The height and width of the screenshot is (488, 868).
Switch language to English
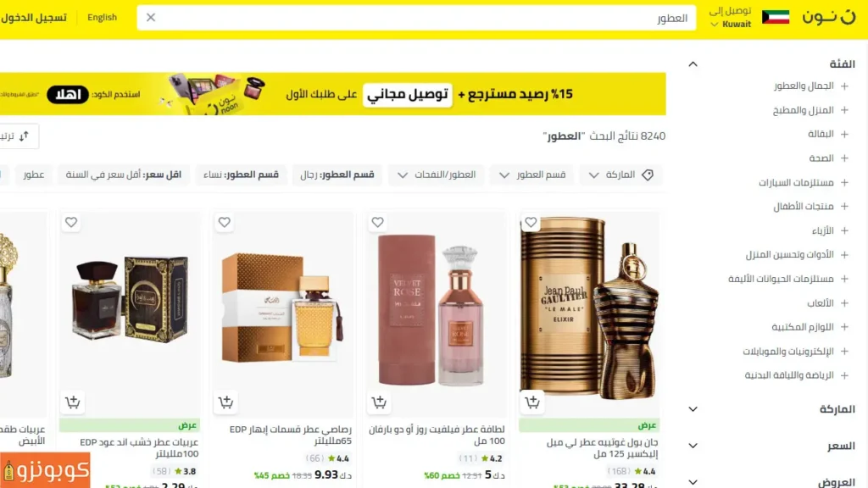click(x=102, y=17)
